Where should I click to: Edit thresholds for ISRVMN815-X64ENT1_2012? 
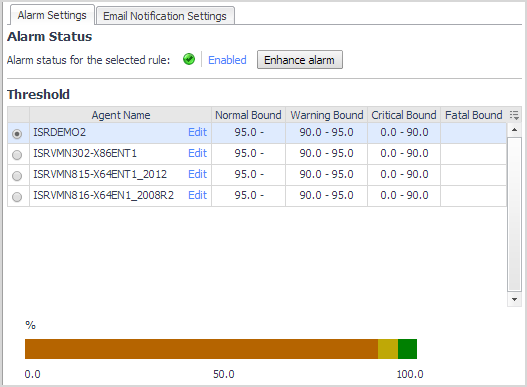pyautogui.click(x=197, y=174)
